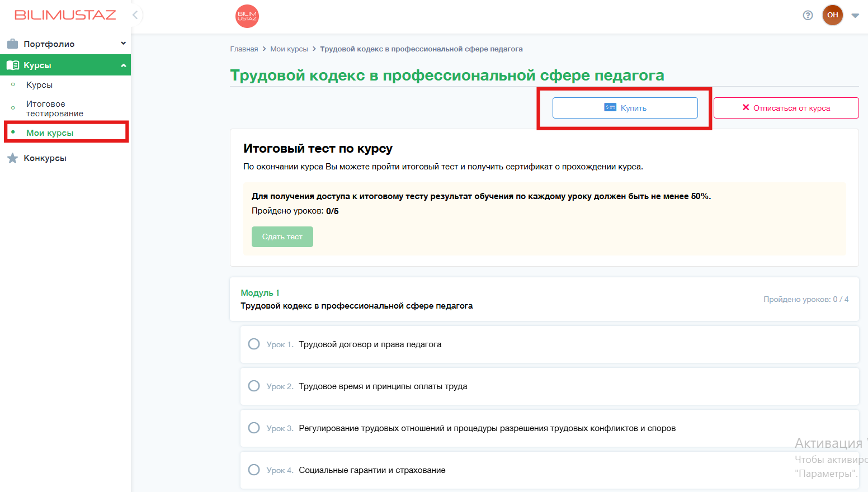Open the user profile dropdown arrow
This screenshot has height=492, width=868.
pyautogui.click(x=855, y=16)
